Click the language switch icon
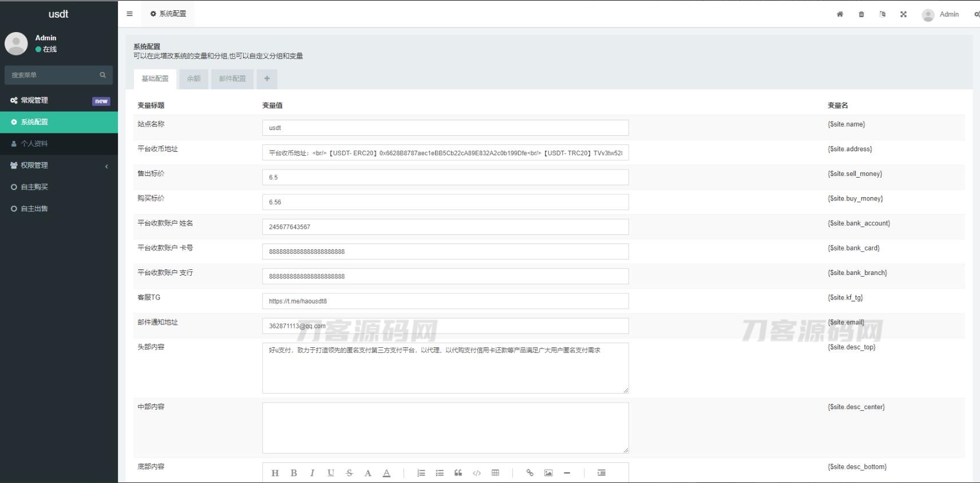 coord(882,14)
